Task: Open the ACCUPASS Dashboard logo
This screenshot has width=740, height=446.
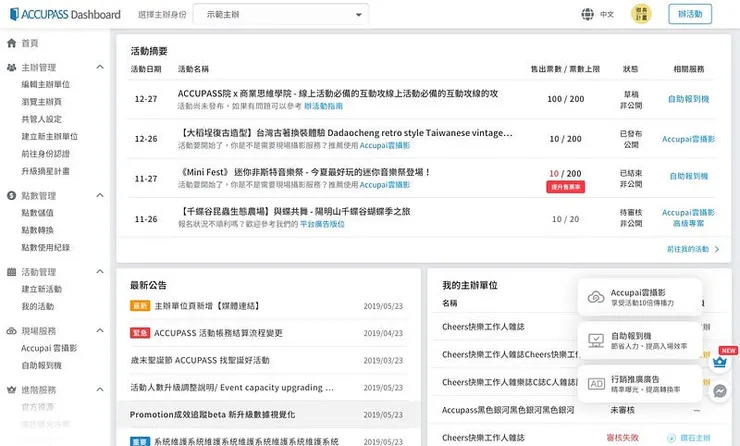Action: coord(65,14)
